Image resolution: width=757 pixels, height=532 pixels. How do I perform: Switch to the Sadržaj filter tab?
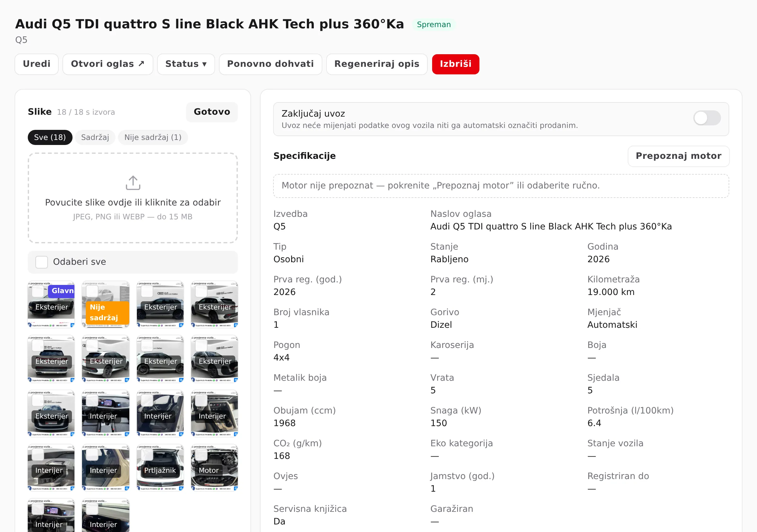pos(95,137)
